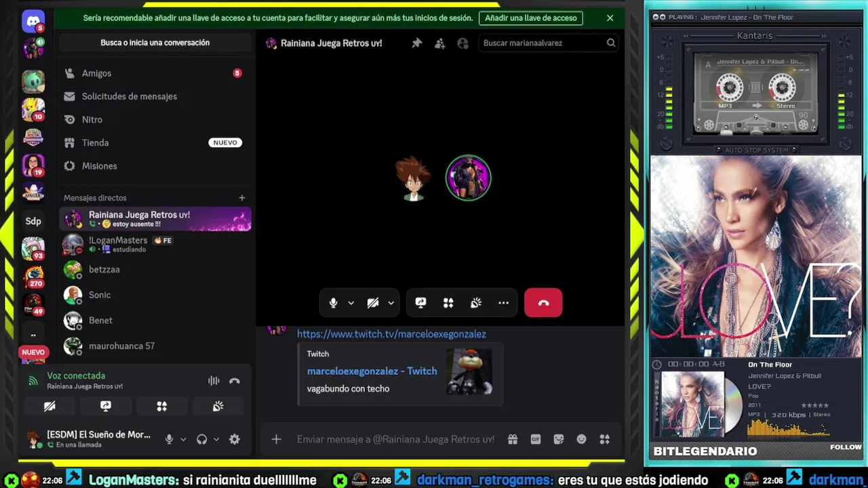Click five-star rating in Kantaris

[816, 405]
